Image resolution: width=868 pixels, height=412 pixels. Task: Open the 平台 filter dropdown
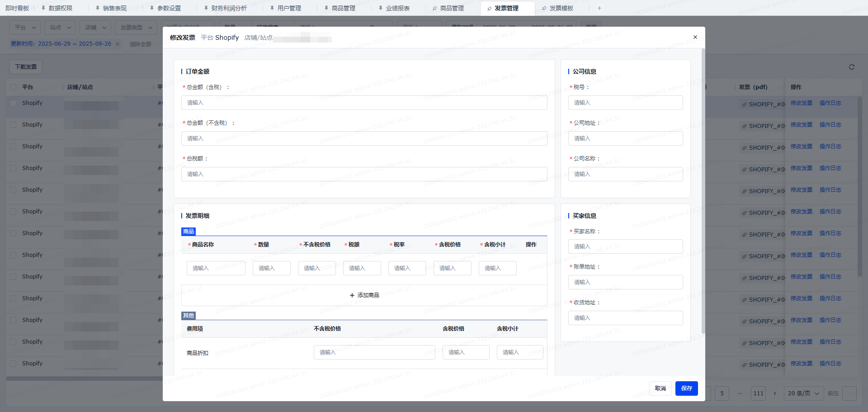tap(25, 28)
